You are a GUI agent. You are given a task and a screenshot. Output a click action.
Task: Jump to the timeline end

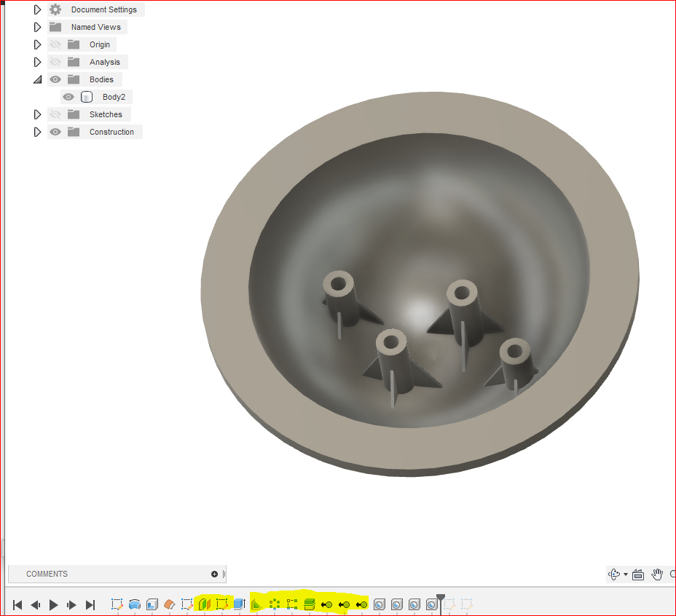[x=90, y=605]
